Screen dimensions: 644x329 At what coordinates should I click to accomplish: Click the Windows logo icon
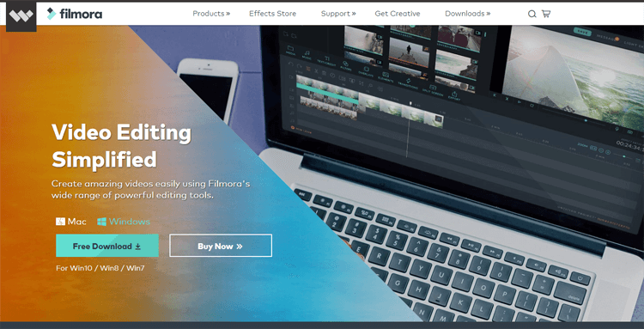point(101,222)
